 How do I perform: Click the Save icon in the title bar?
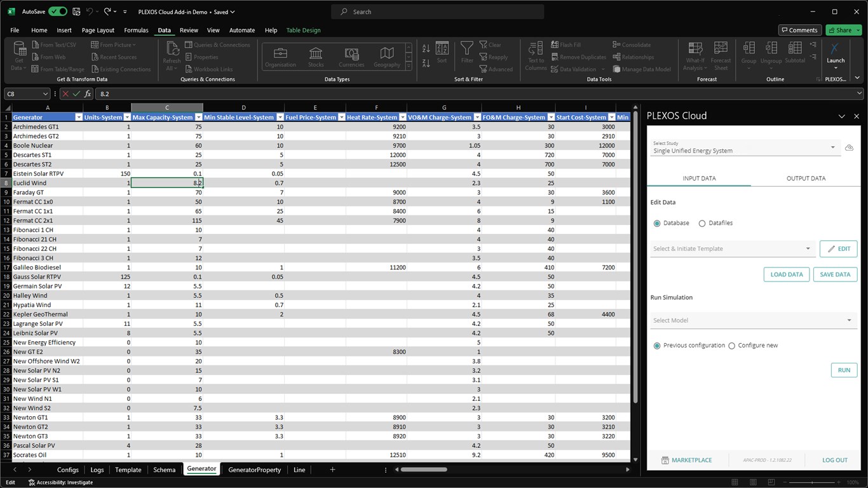pyautogui.click(x=76, y=11)
